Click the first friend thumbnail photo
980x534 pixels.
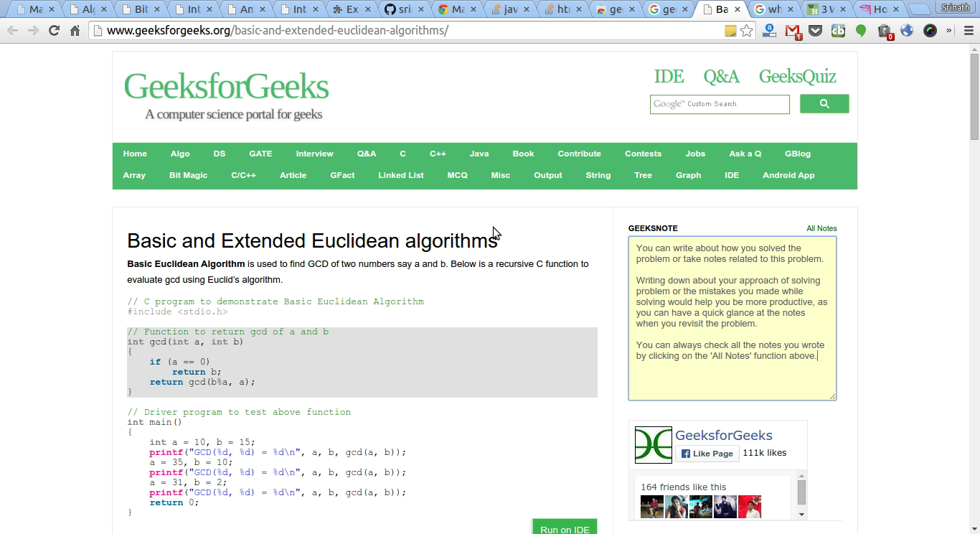pyautogui.click(x=651, y=507)
